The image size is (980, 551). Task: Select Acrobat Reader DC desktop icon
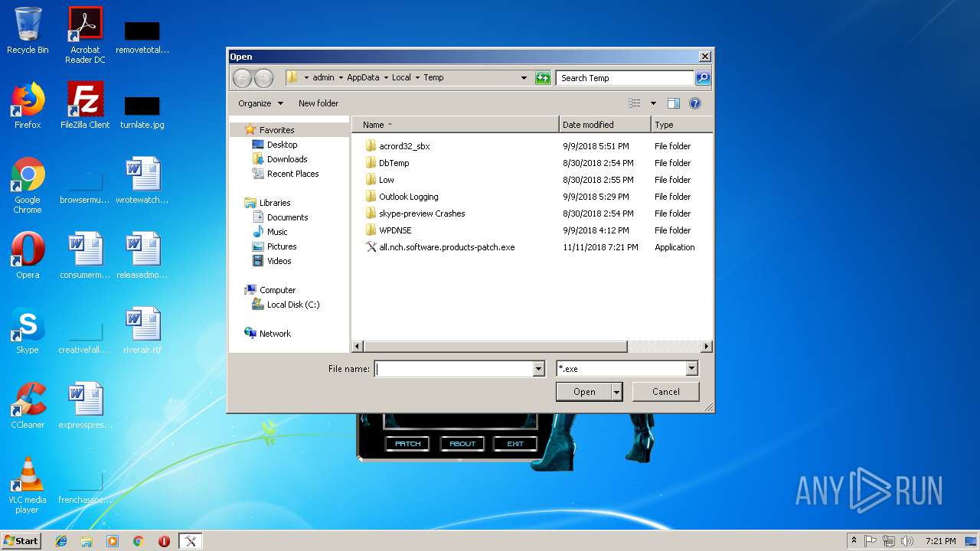85,35
